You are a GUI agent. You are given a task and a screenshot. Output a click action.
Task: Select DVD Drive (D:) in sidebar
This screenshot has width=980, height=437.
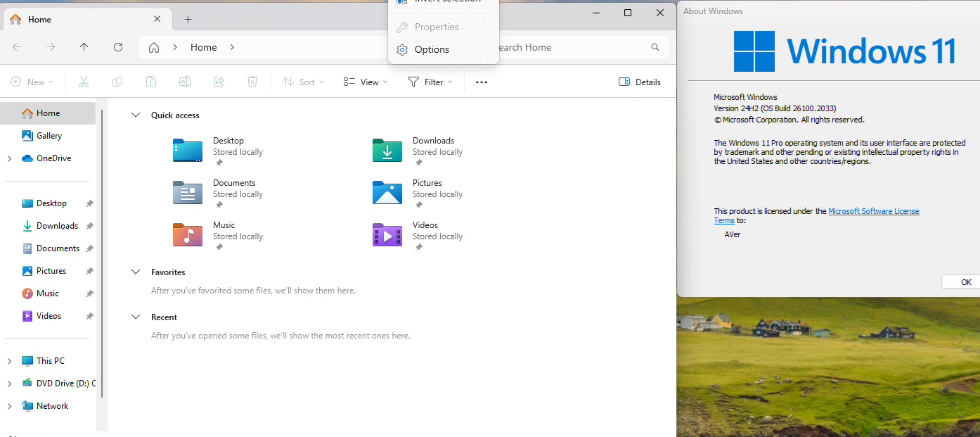point(49,384)
